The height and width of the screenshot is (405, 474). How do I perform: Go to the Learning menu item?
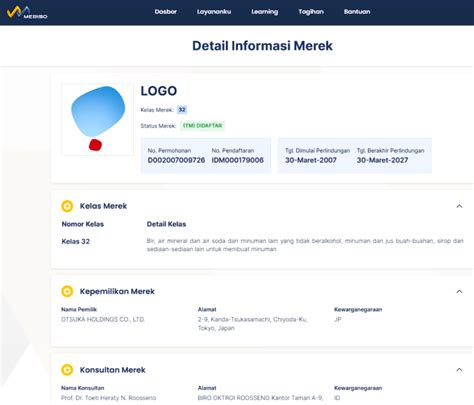(x=265, y=12)
